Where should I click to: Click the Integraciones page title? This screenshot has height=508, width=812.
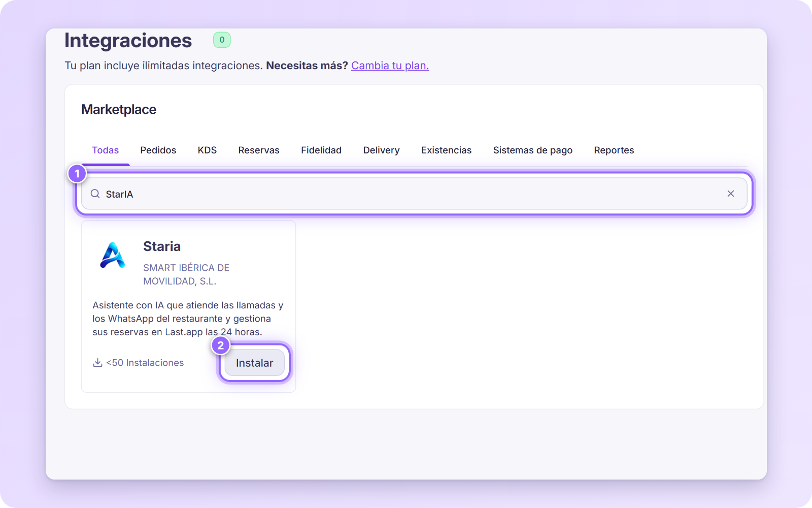pos(128,41)
